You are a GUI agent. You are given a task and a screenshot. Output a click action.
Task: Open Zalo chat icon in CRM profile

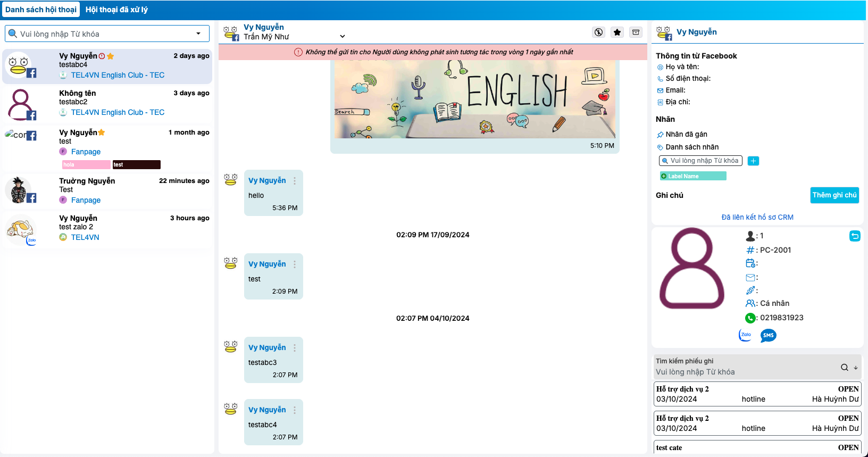coord(746,335)
